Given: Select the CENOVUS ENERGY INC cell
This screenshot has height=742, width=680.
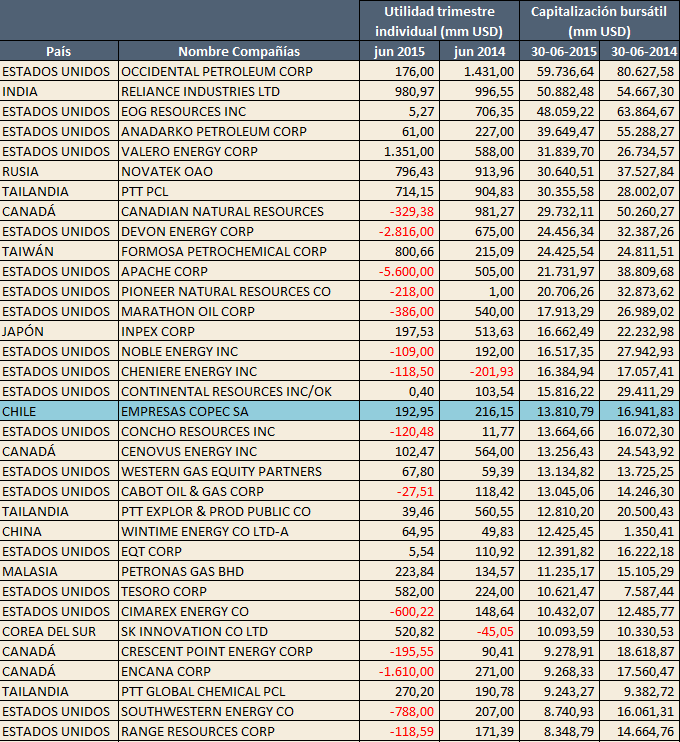Looking at the screenshot, I should coord(239,451).
